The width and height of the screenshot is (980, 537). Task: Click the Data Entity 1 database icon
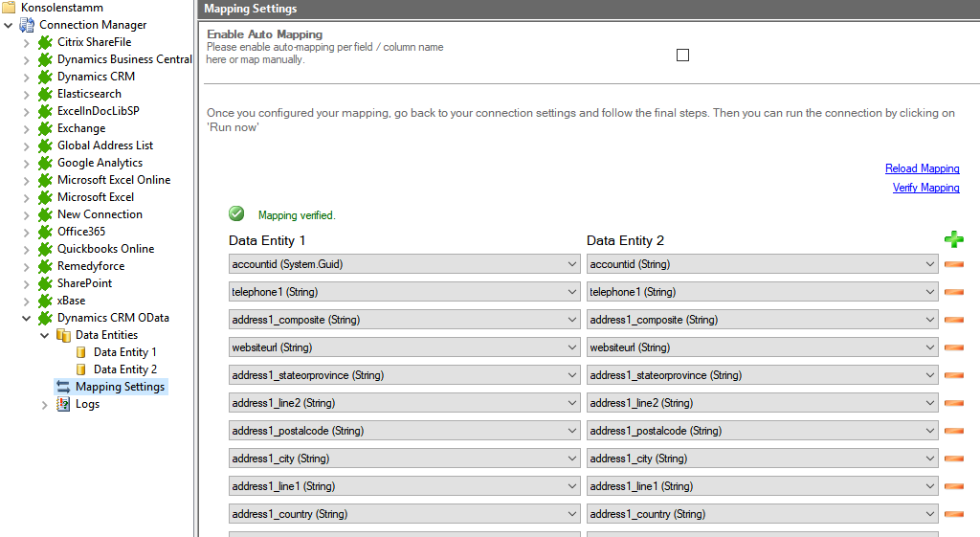point(81,352)
